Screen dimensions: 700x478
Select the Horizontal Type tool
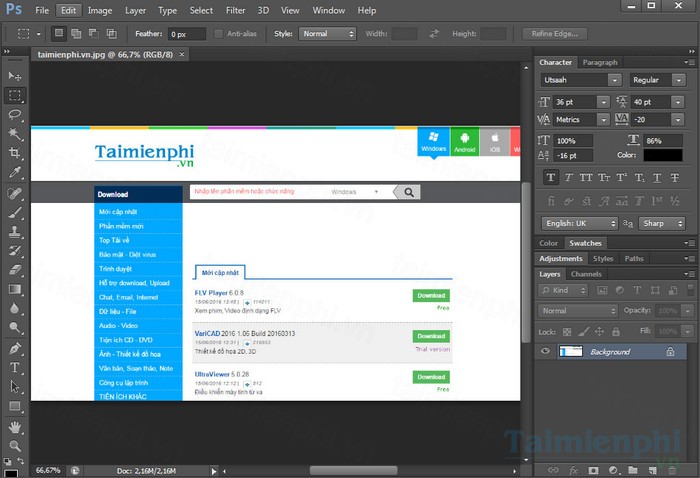coord(15,367)
